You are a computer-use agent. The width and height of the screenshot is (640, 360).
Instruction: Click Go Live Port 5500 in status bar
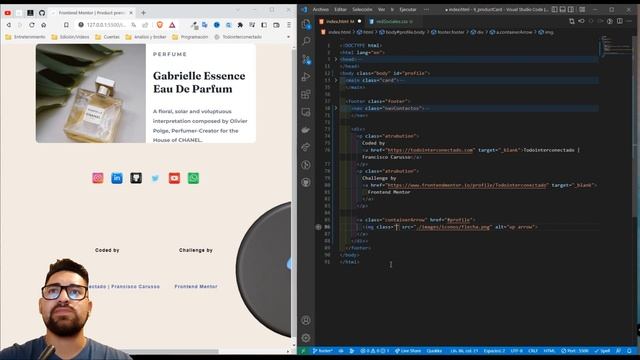point(575,351)
